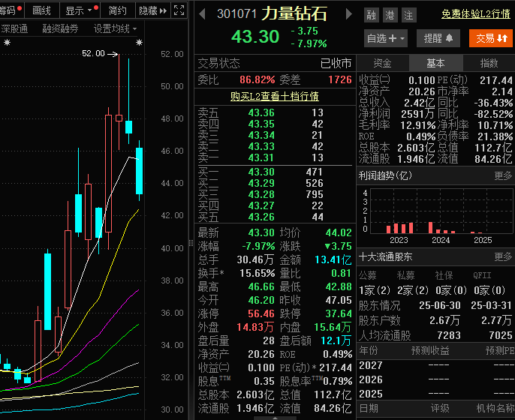The height and width of the screenshot is (420, 515).
Task: Click the 跌停 value 37.64
Action: (339, 313)
